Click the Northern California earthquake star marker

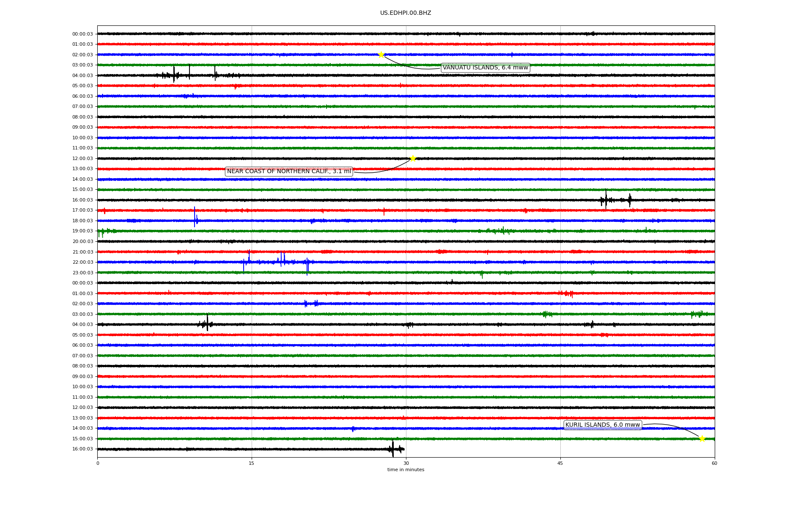click(x=413, y=158)
